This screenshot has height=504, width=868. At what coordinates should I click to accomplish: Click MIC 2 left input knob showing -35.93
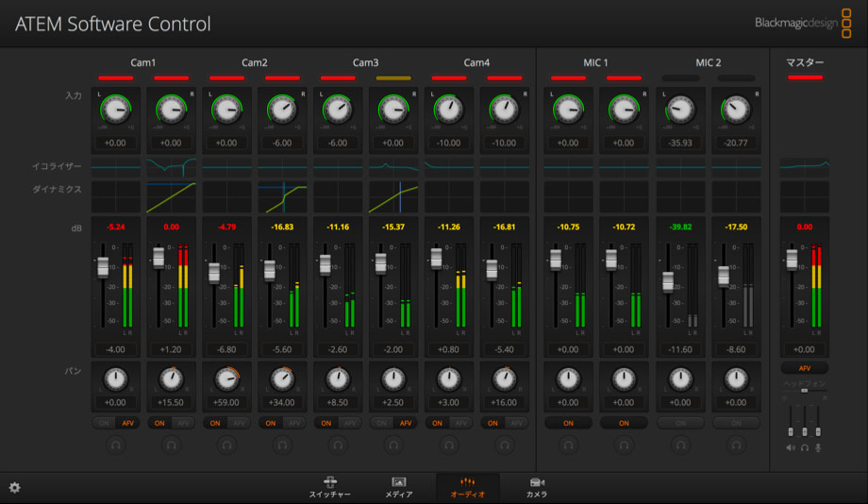(680, 109)
